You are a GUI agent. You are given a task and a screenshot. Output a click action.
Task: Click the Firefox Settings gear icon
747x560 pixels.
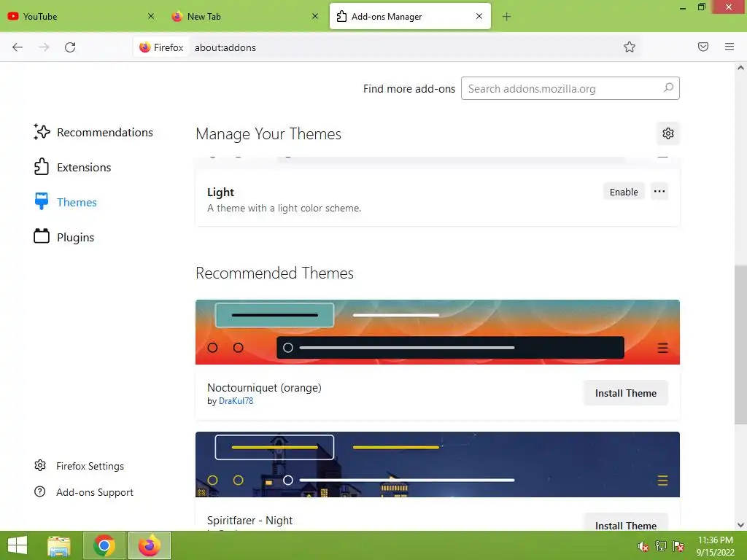click(40, 465)
